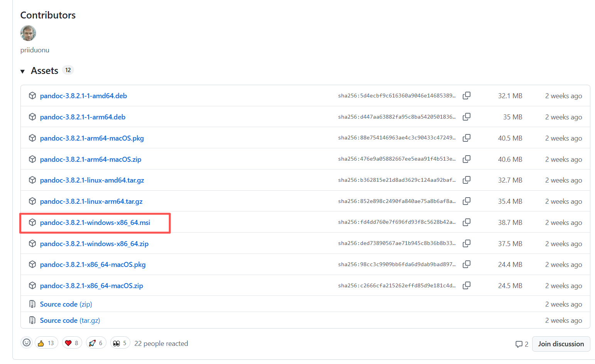The height and width of the screenshot is (364, 595).
Task: Toggle the thumbs up reaction with 13
Action: point(46,343)
